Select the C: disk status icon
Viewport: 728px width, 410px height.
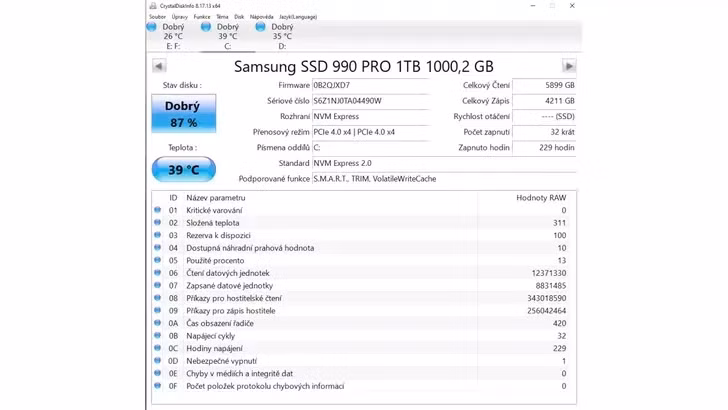tap(206, 27)
